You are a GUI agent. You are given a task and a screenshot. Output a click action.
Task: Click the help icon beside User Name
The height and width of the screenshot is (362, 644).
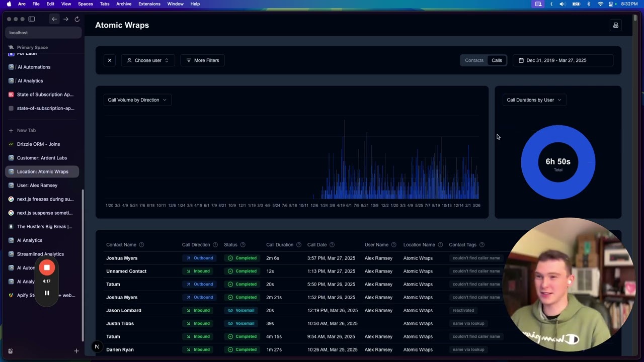coord(394,245)
